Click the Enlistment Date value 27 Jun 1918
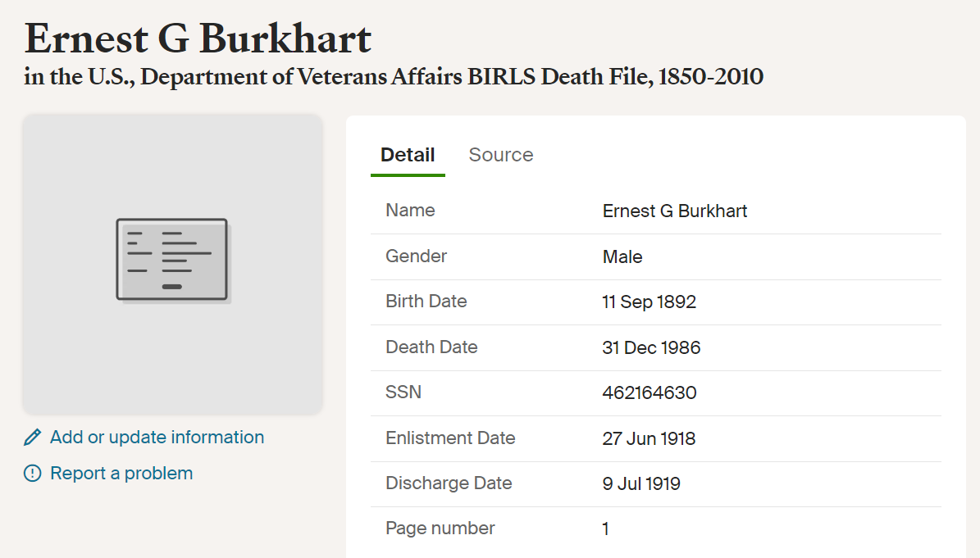The image size is (980, 558). (x=649, y=439)
